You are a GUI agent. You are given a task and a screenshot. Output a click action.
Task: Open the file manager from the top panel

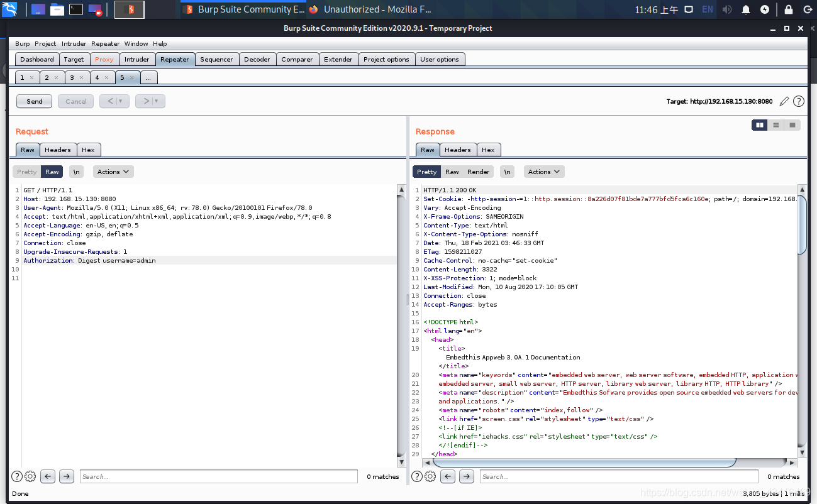pyautogui.click(x=57, y=9)
